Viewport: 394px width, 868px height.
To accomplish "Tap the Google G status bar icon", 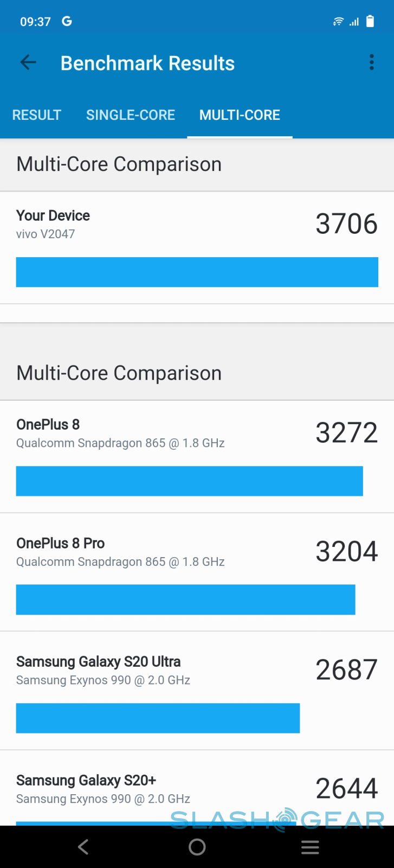I will click(67, 21).
